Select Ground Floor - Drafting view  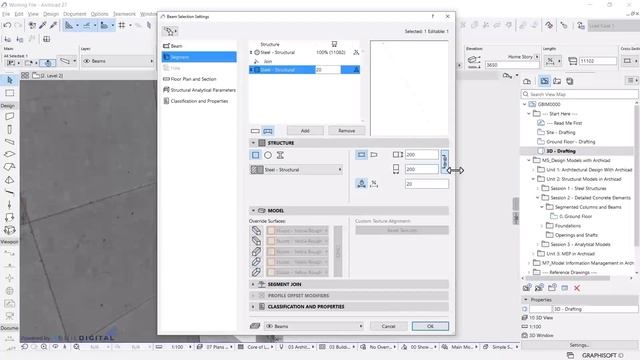point(570,142)
